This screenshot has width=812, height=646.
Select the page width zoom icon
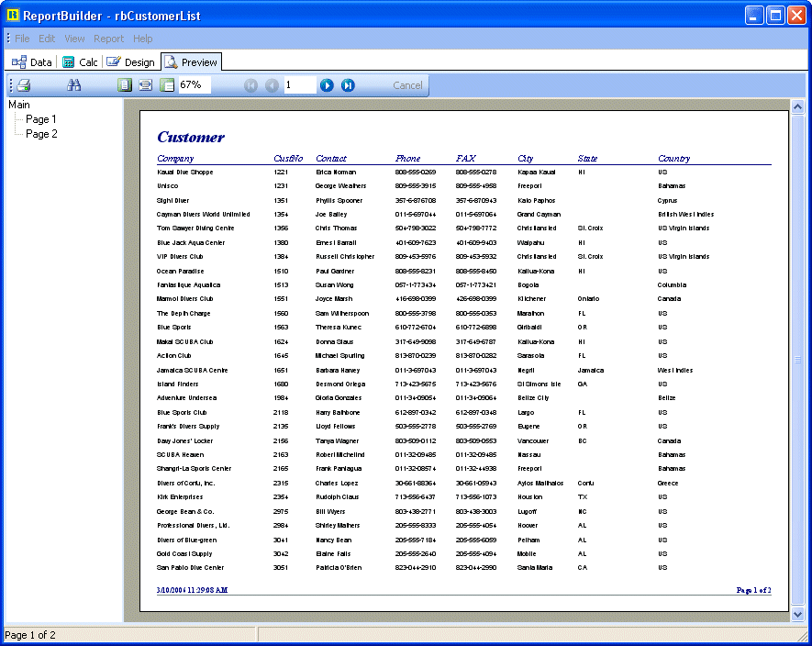146,85
